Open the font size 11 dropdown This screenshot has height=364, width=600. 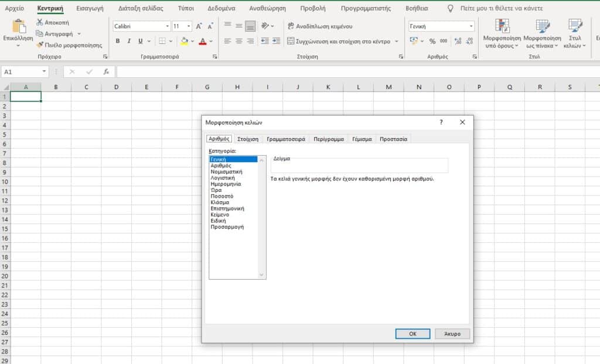[x=189, y=26]
